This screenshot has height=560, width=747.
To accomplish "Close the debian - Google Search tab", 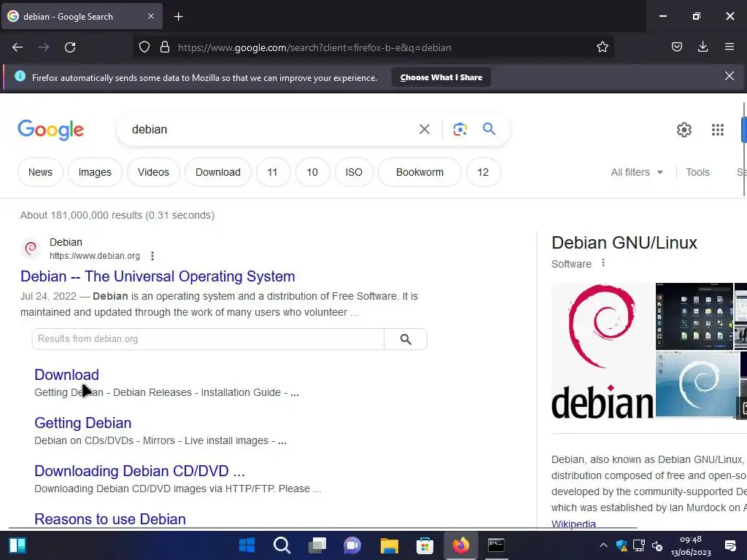I will [x=150, y=16].
